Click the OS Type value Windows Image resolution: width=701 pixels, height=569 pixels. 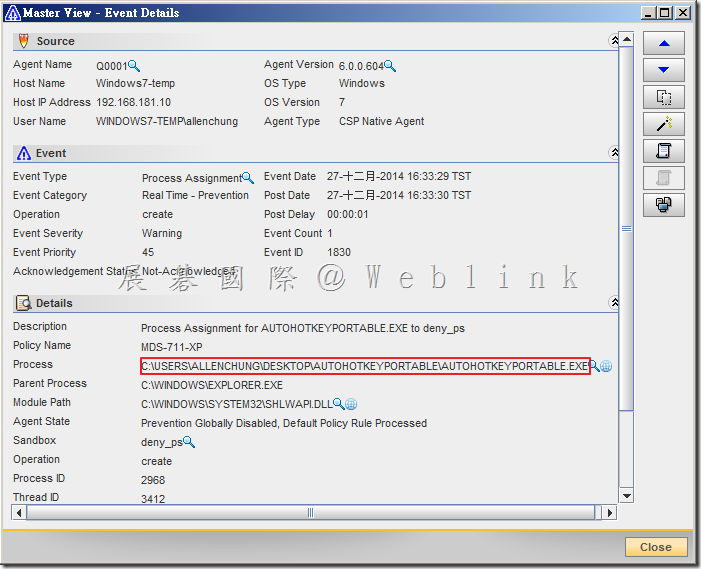pos(362,84)
